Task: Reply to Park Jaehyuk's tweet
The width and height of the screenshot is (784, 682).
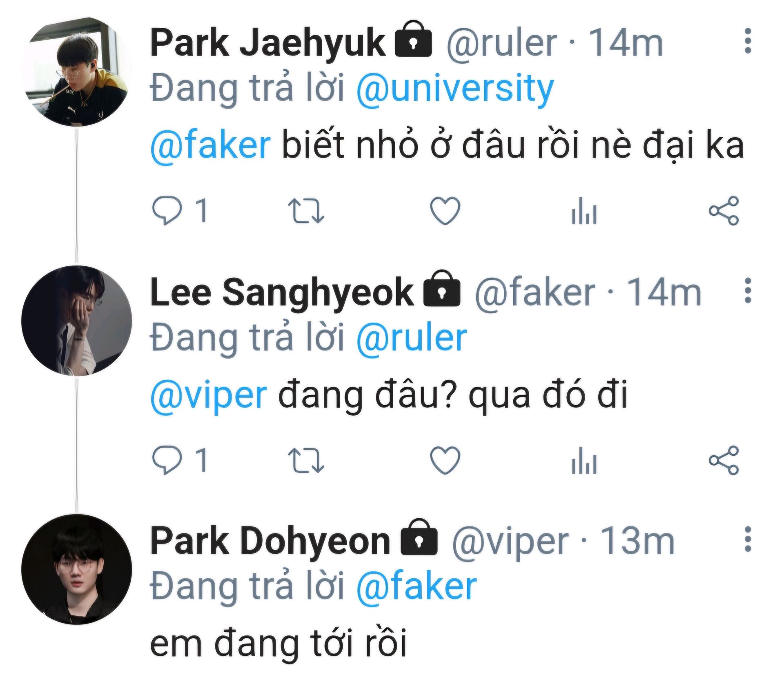Action: (167, 211)
